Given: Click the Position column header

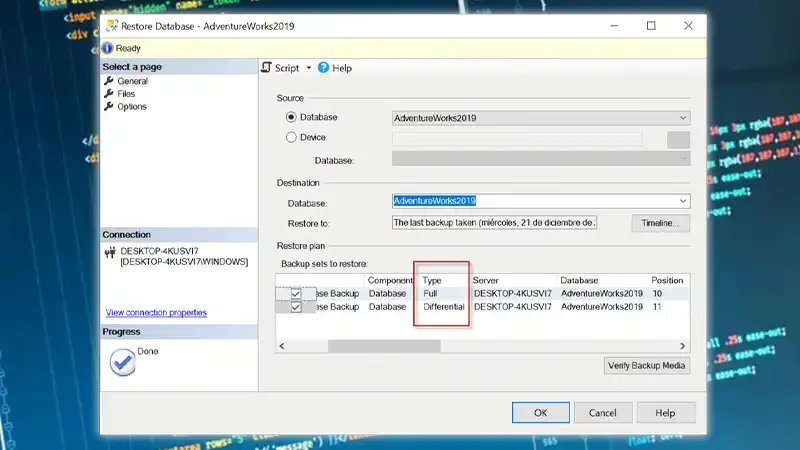Looking at the screenshot, I should 667,281.
